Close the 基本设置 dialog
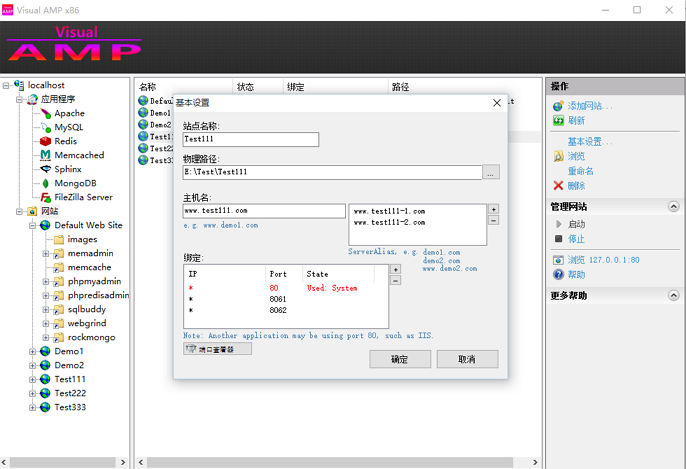Viewport: 686px width, 469px height. 497,103
